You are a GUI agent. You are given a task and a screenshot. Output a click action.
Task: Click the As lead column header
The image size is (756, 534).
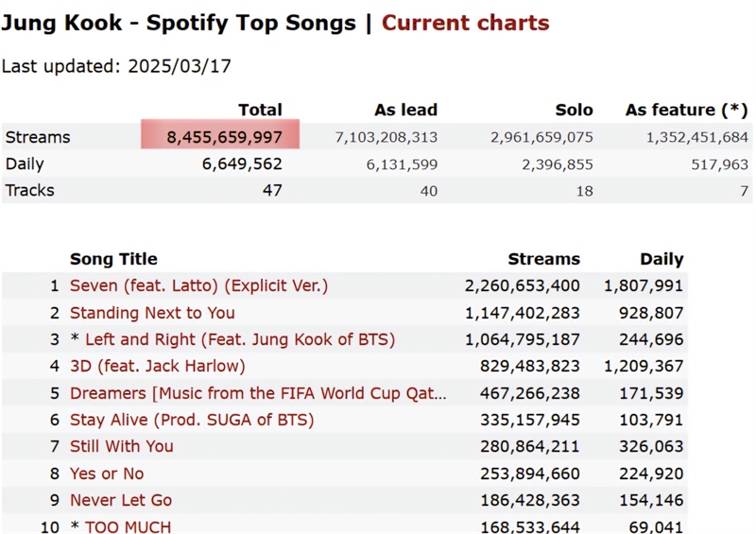[x=406, y=110]
